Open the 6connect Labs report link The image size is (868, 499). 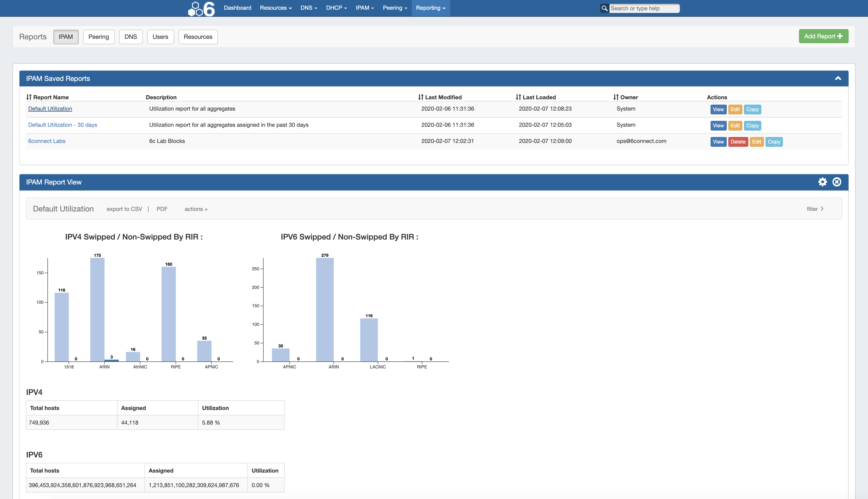click(47, 141)
